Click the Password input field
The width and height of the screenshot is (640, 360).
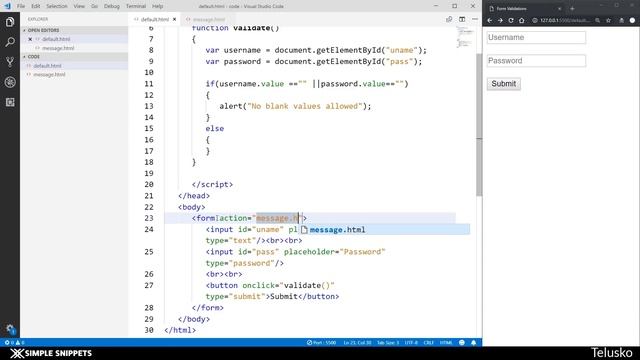[x=536, y=61]
